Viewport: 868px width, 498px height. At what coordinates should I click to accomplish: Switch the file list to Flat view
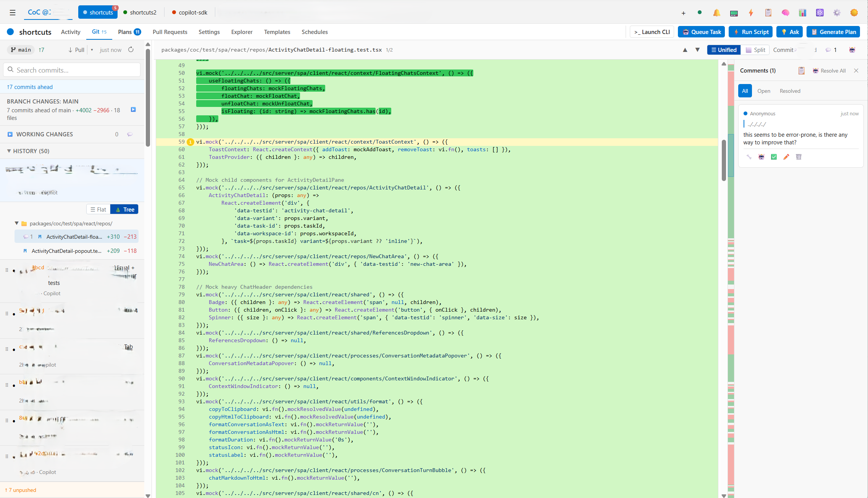click(98, 209)
